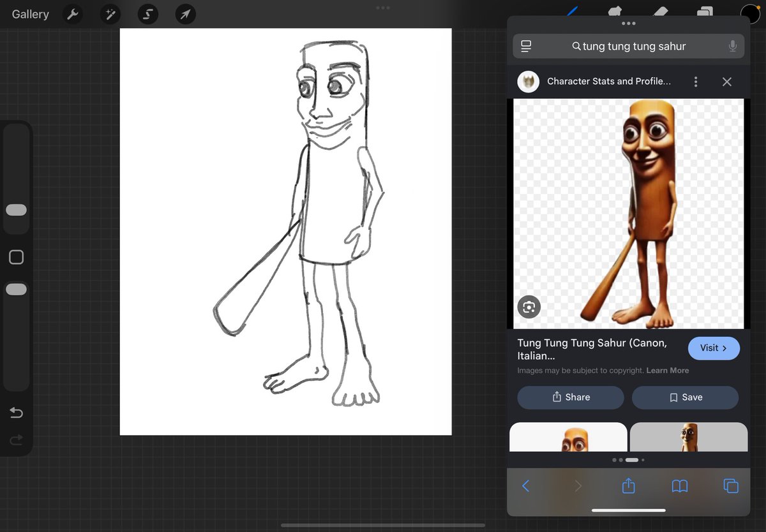Go forward in Safari
This screenshot has width=766, height=532.
point(578,486)
